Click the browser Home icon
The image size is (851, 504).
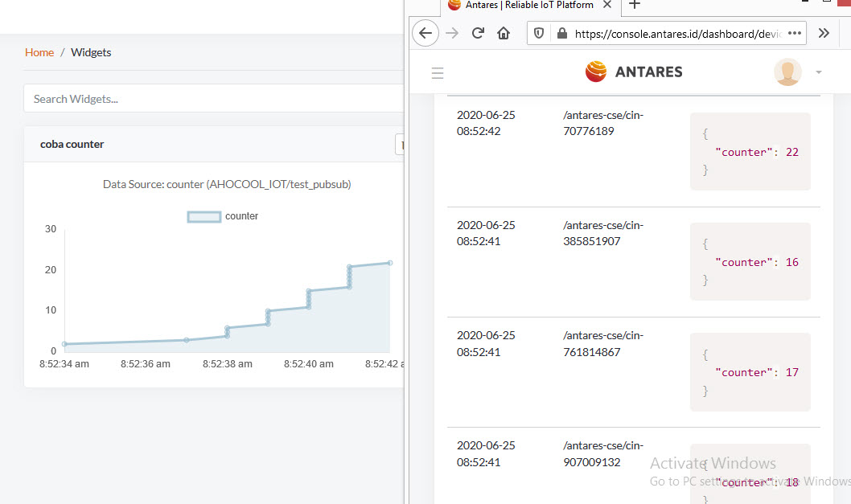503,33
